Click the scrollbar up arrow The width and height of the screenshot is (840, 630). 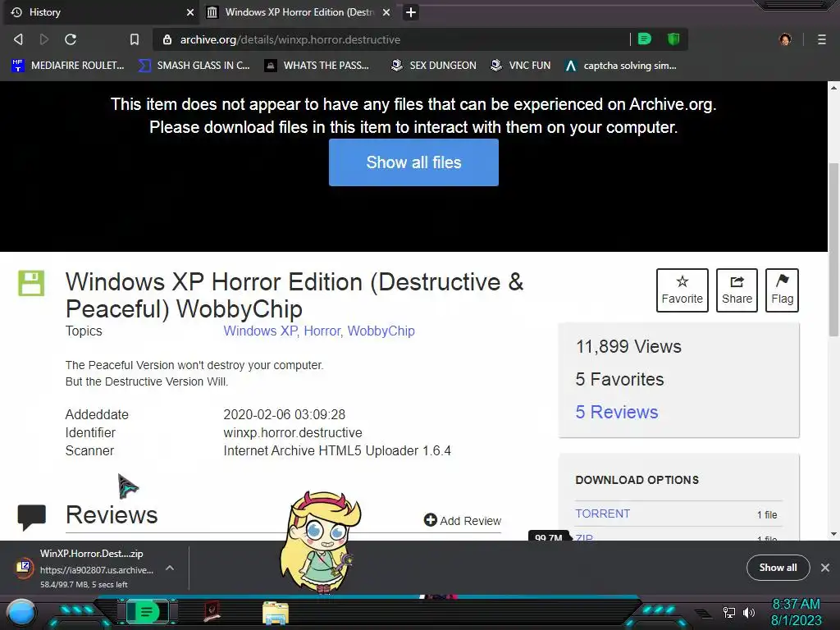pyautogui.click(x=833, y=87)
